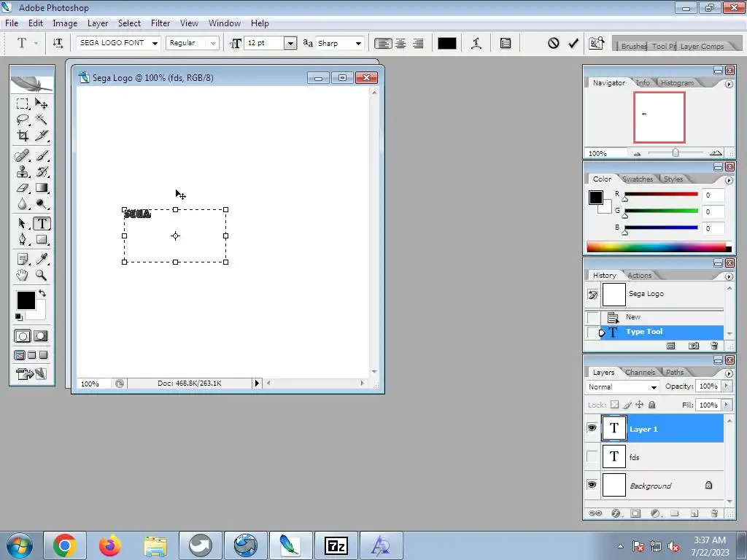Select the Notes tool
This screenshot has width=747, height=560.
pyautogui.click(x=22, y=259)
